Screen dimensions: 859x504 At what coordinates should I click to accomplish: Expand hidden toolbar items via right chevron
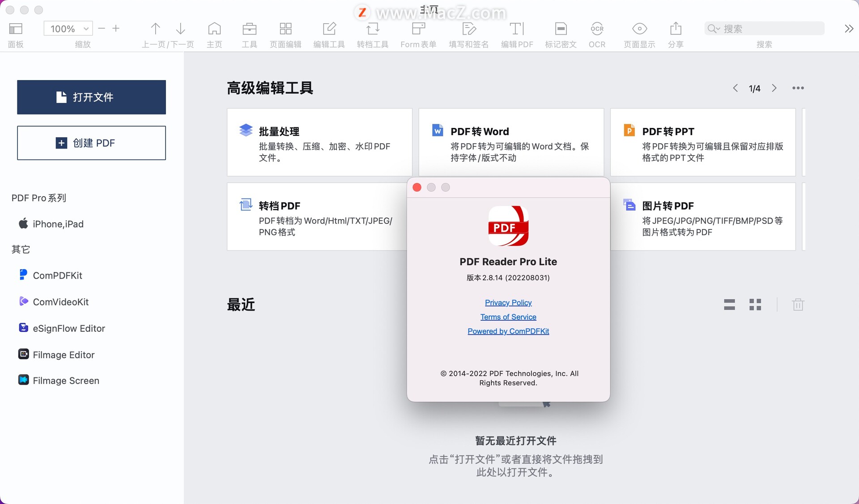849,28
